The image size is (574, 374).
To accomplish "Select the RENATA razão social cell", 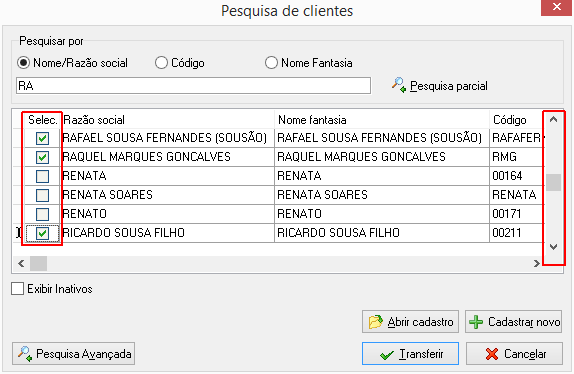I will point(167,176).
